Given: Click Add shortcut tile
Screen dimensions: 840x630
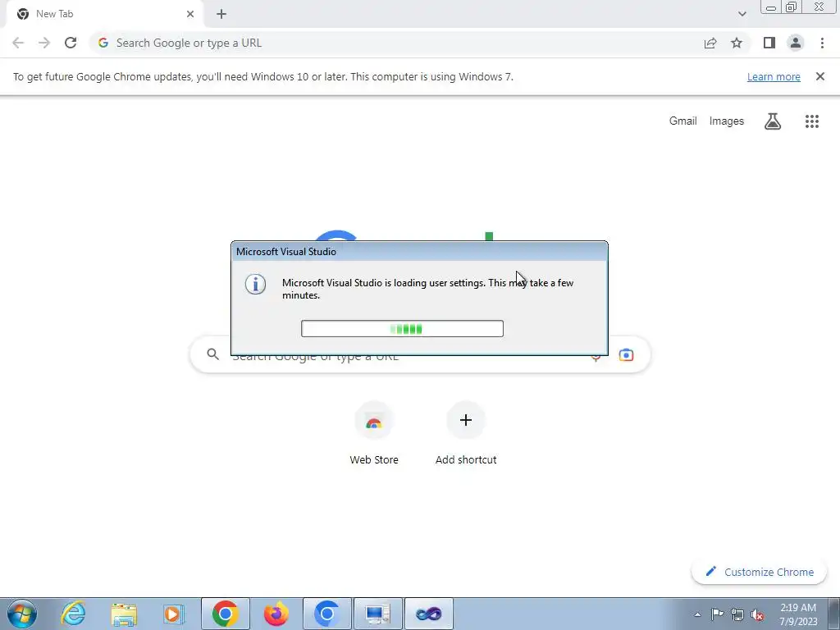Looking at the screenshot, I should [466, 433].
